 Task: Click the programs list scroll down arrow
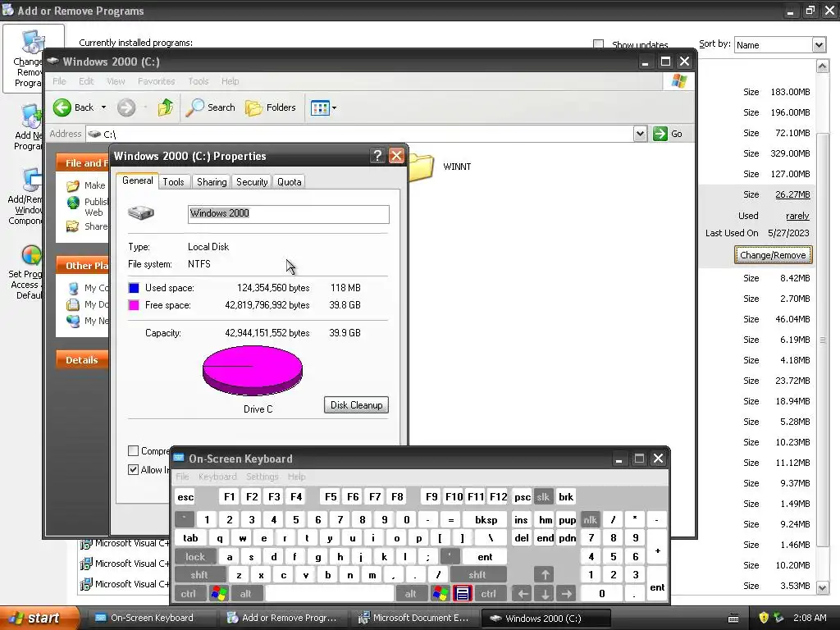click(822, 587)
